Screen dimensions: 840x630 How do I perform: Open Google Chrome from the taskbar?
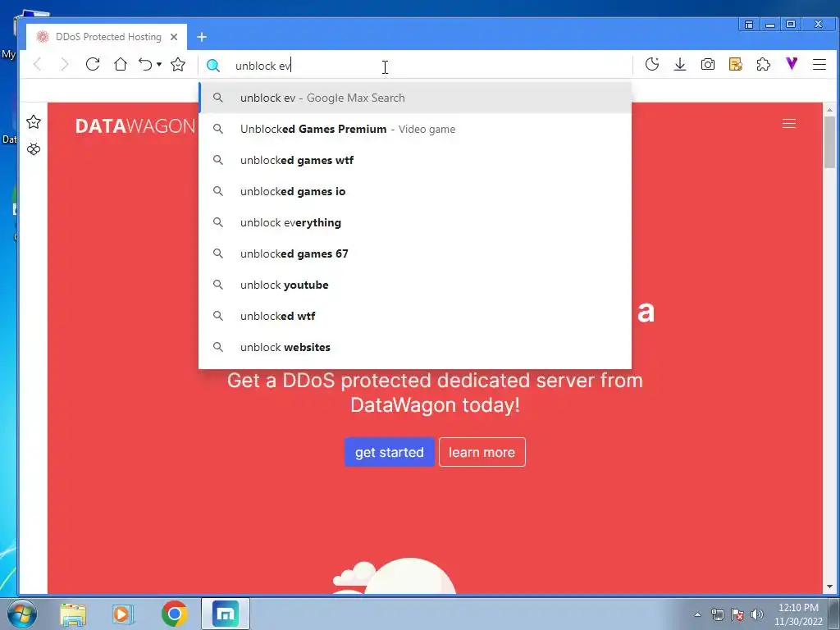click(174, 614)
